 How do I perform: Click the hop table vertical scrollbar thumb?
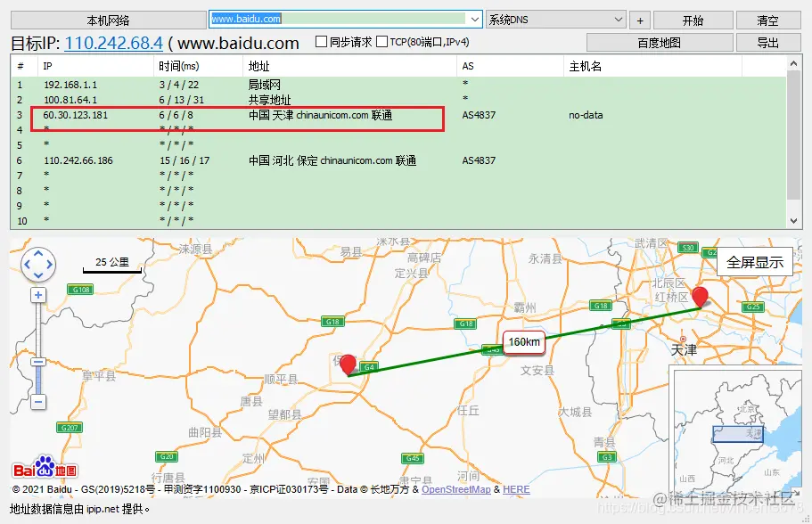click(794, 135)
